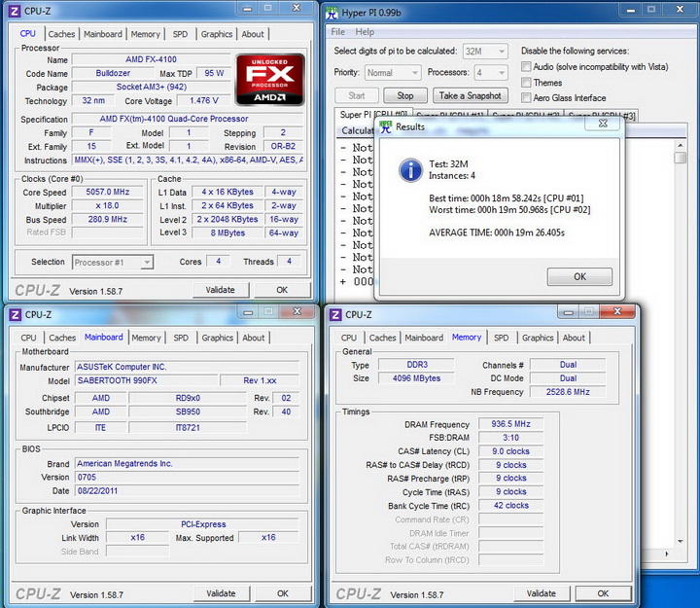
Task: Click the disabled Start button
Action: tap(357, 95)
